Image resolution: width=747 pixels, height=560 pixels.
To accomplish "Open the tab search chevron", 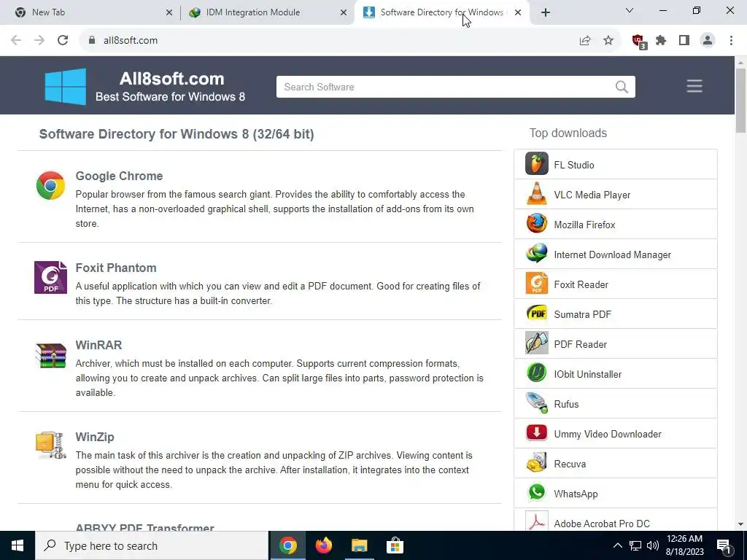I will [630, 10].
